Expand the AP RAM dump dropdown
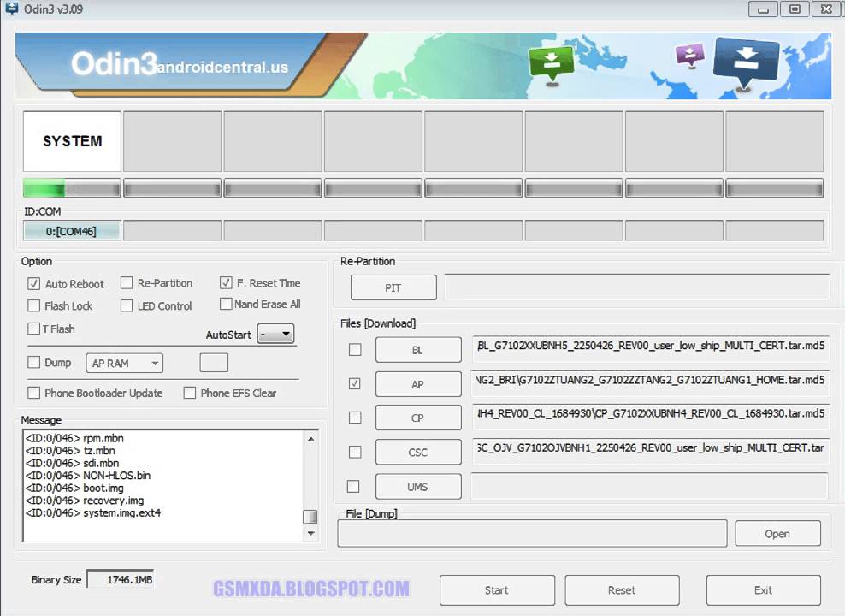This screenshot has height=616, width=845. coord(125,364)
